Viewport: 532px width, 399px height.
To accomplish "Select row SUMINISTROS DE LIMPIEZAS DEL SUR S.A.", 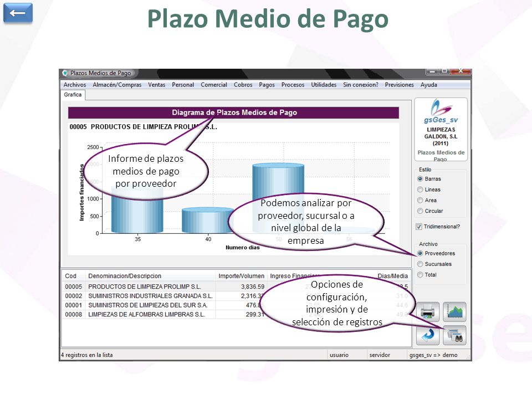I will (x=237, y=305).
